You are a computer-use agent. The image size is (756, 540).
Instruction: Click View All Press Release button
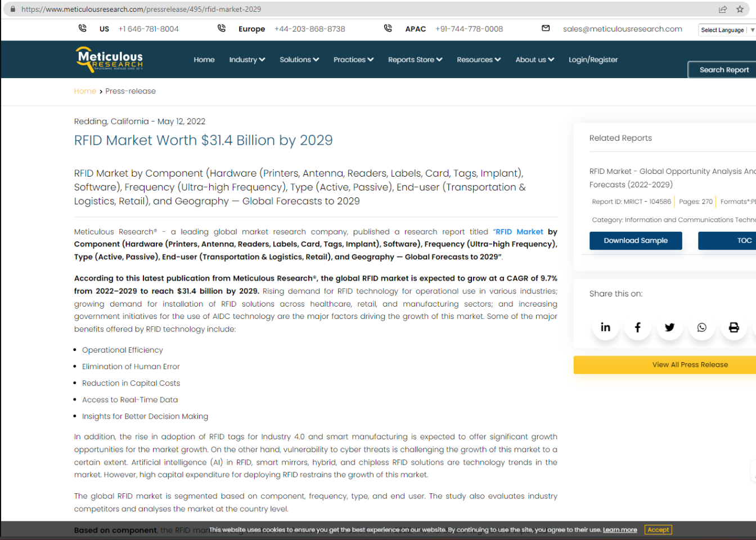click(x=690, y=365)
